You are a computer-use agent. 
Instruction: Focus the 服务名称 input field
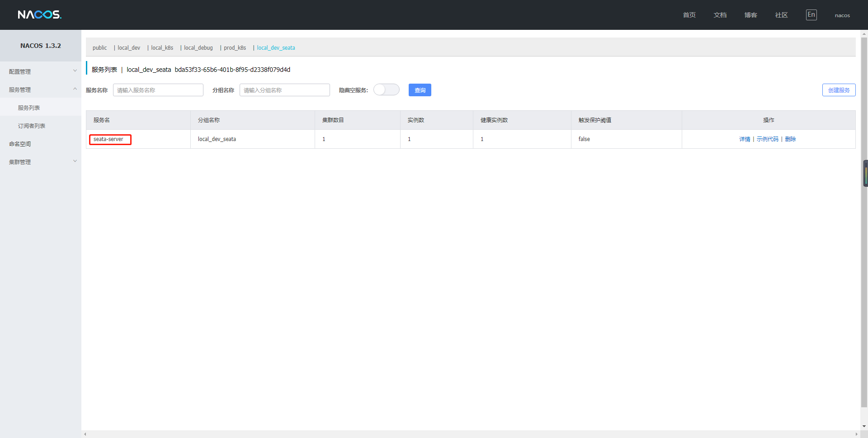pyautogui.click(x=158, y=90)
